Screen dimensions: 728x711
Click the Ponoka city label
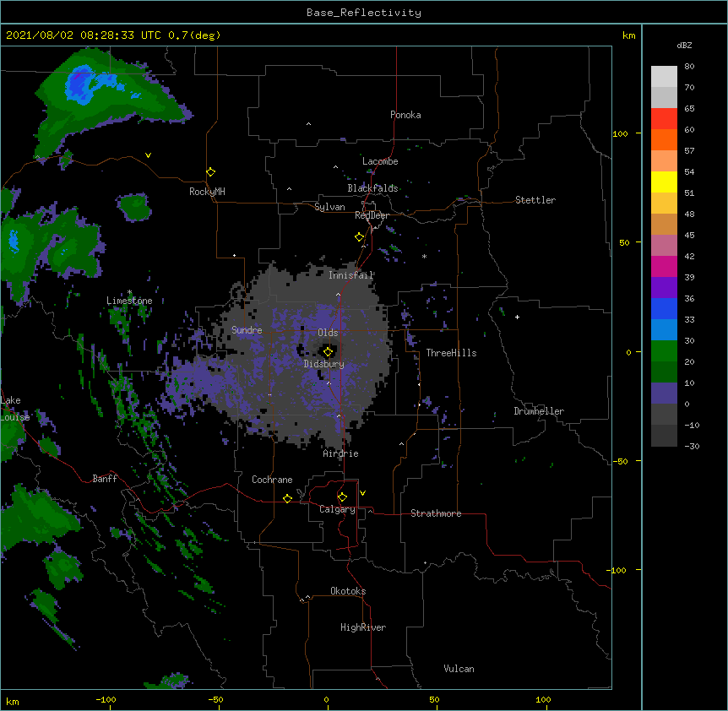click(x=405, y=115)
